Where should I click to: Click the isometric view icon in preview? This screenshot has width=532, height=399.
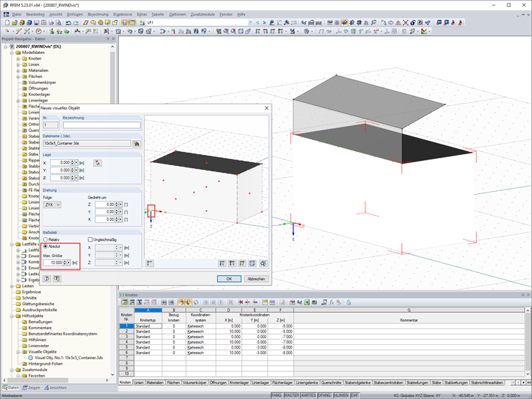tap(253, 264)
